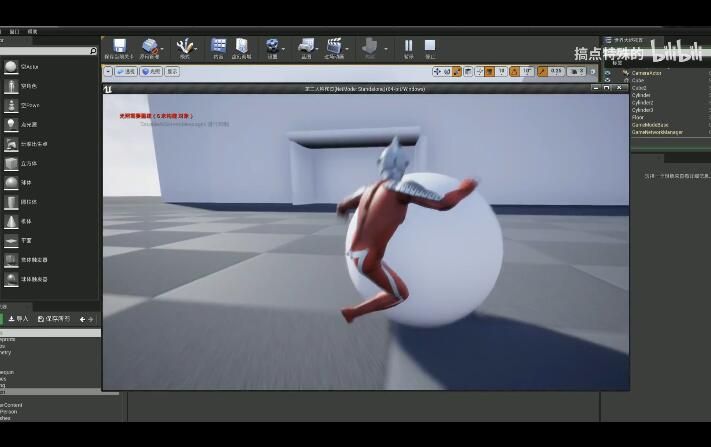Open the Marketplace toolbar icon
Viewport: 711px width, 447px height.
[x=242, y=46]
